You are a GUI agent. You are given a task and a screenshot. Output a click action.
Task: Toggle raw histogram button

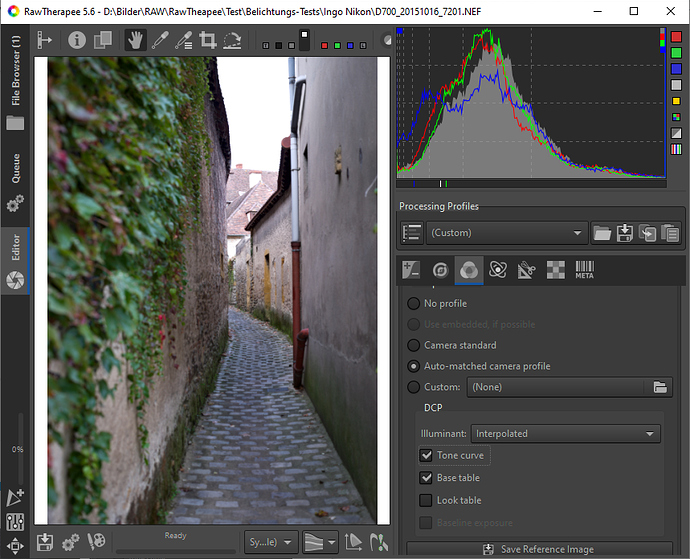point(676,117)
